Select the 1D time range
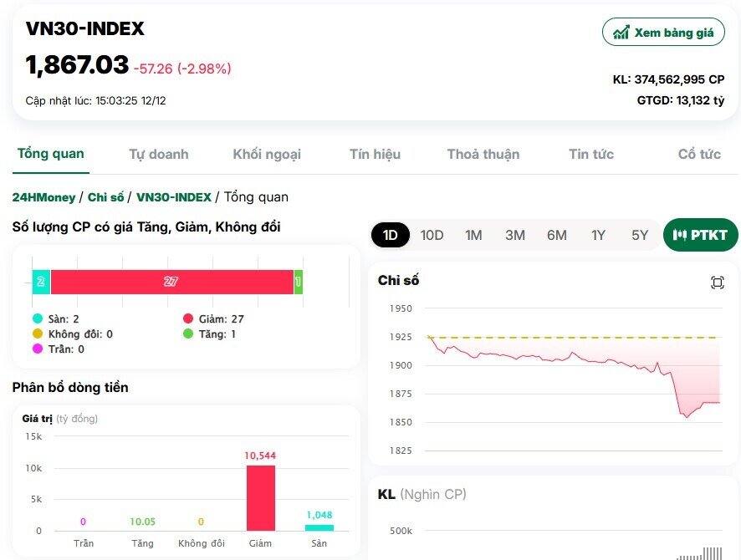The width and height of the screenshot is (741, 560). click(x=390, y=235)
